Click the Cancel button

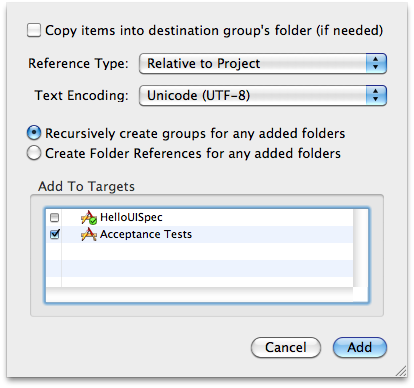point(286,347)
